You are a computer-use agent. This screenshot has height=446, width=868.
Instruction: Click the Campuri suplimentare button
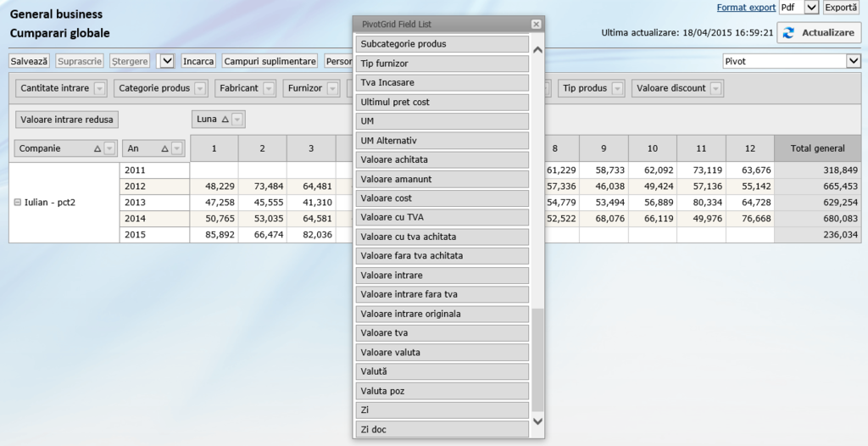pos(270,61)
